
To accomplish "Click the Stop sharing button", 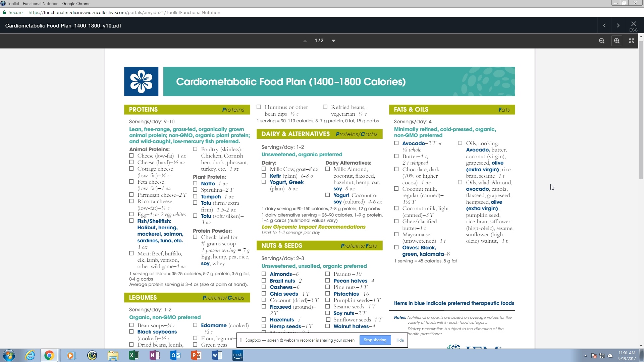I will [375, 340].
